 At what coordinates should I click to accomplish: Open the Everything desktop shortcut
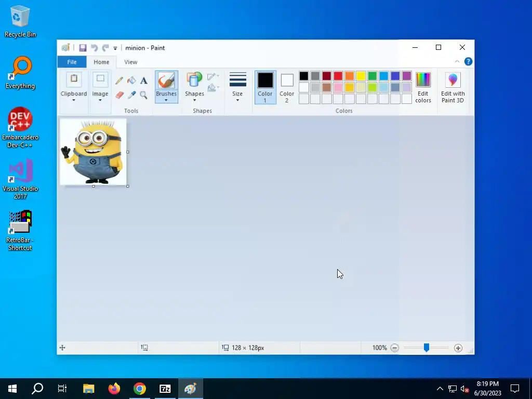[x=20, y=73]
